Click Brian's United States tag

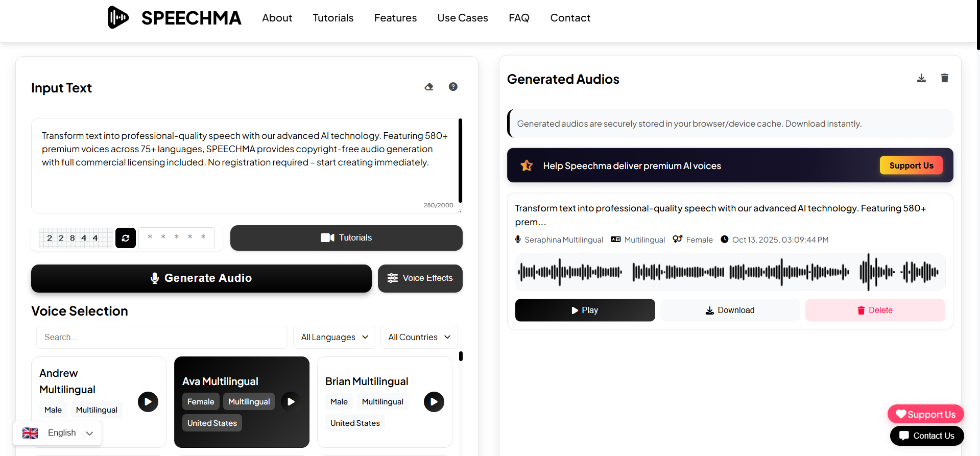tap(355, 423)
